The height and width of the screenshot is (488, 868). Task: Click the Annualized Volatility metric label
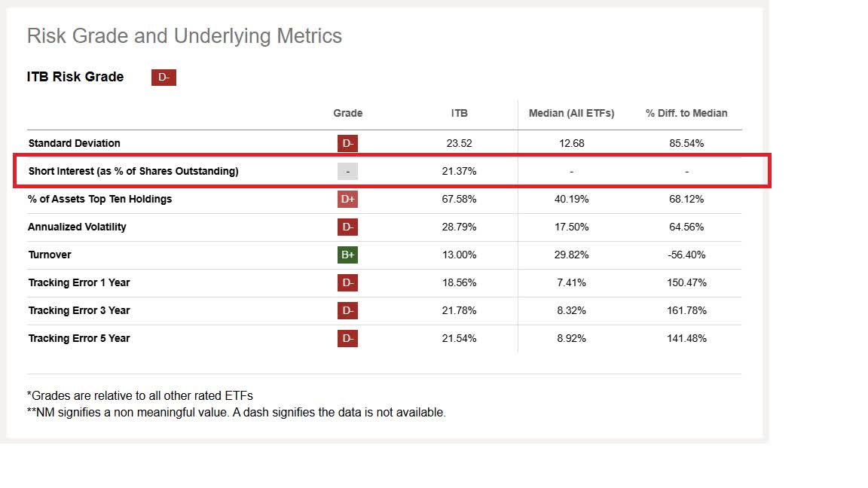click(x=77, y=227)
